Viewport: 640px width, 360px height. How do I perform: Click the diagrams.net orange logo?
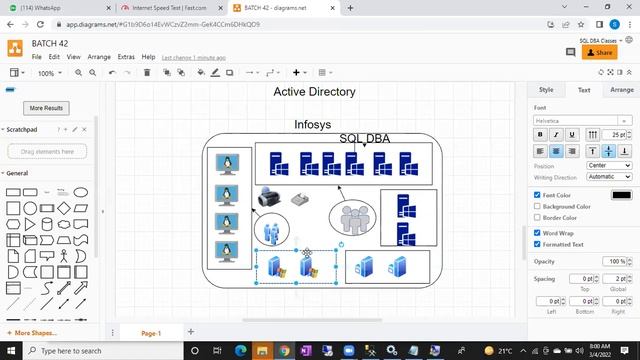pyautogui.click(x=15, y=48)
